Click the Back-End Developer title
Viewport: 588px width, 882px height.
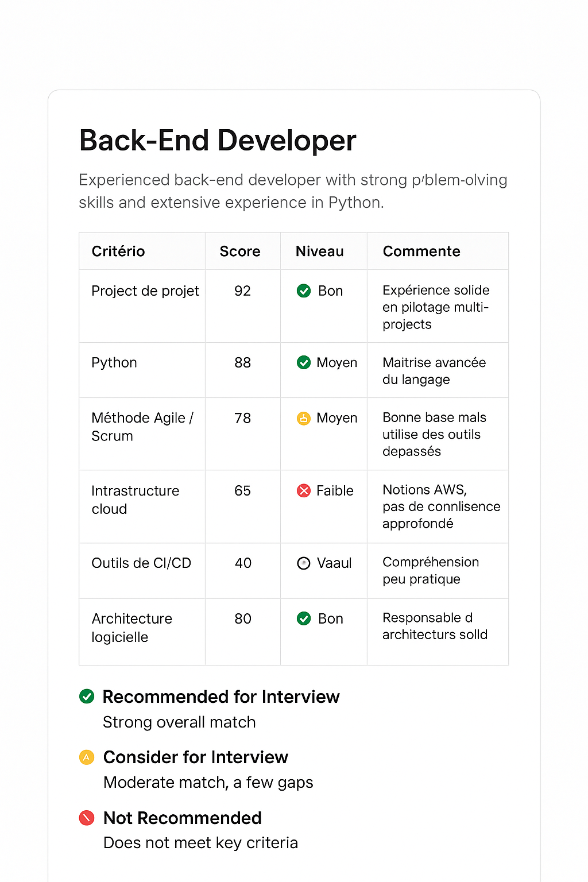click(218, 141)
